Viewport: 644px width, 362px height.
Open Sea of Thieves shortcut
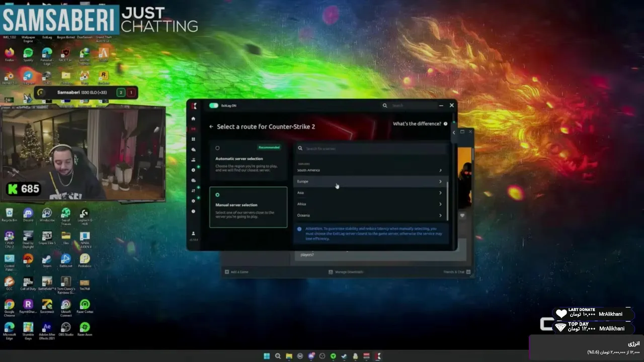66,216
